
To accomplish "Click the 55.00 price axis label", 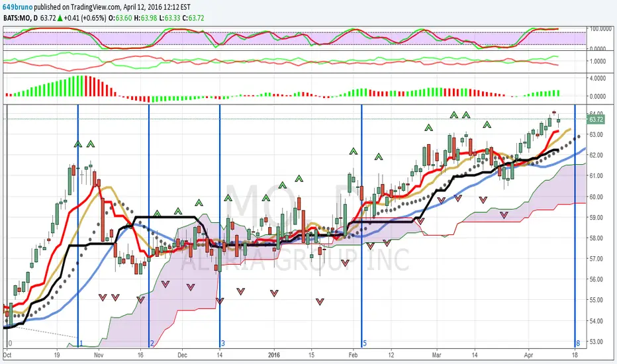I will click(x=596, y=300).
